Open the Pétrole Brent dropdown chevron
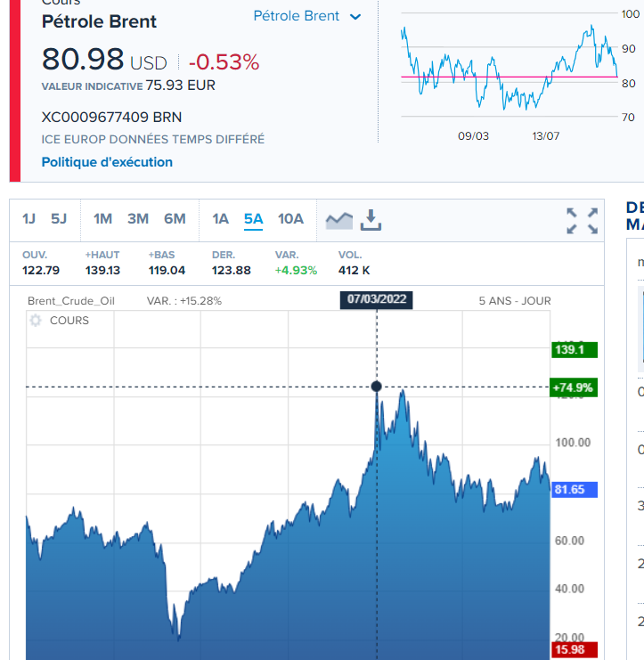The image size is (644, 660). 355,17
